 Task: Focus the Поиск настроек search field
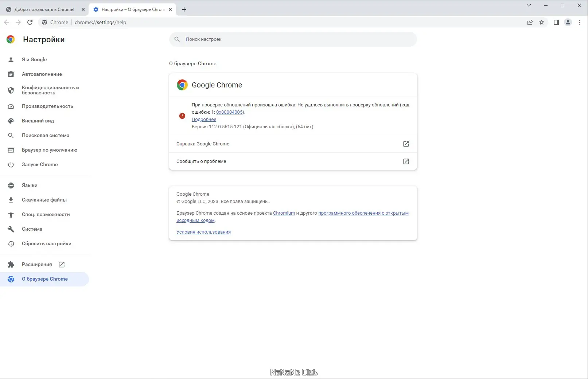pos(299,39)
